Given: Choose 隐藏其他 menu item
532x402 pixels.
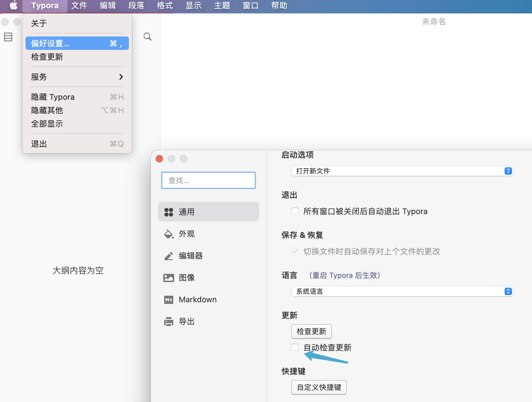Looking at the screenshot, I should (x=77, y=110).
